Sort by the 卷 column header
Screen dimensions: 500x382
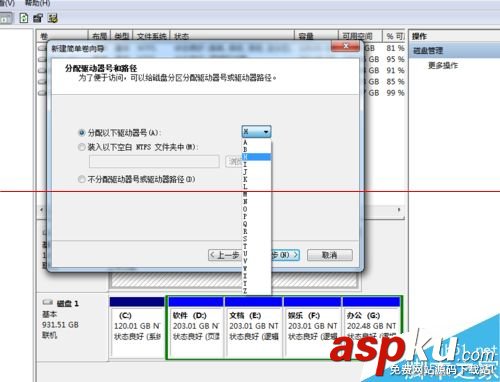[62, 36]
